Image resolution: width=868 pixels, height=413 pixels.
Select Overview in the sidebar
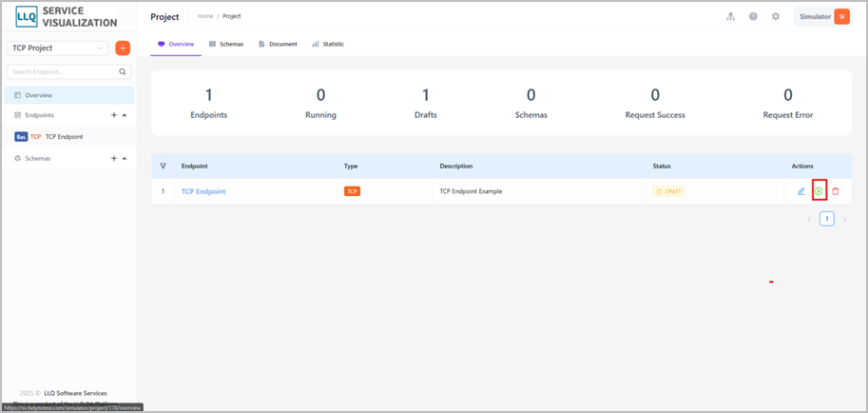point(69,95)
